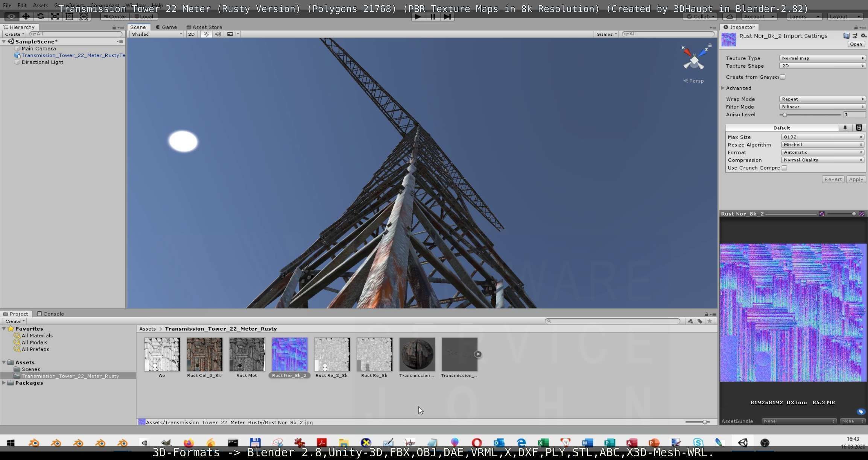
Task: Toggle scene lighting sun icon
Action: point(206,34)
